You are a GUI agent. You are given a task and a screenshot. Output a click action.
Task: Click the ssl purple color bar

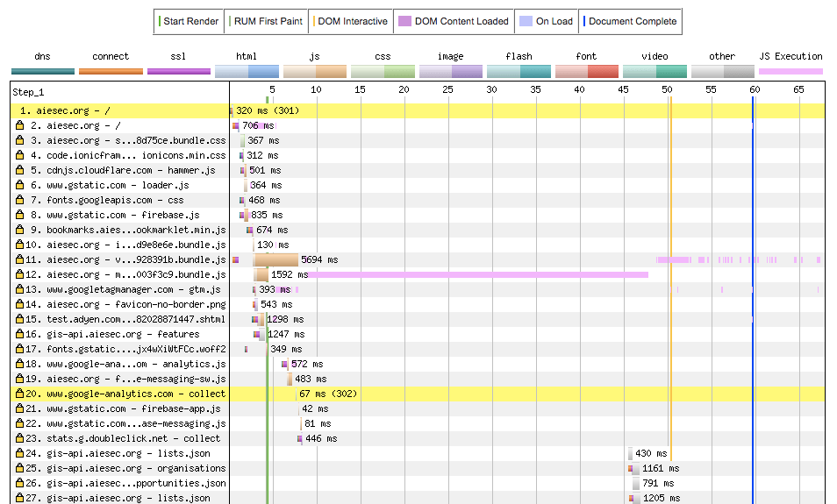point(179,72)
